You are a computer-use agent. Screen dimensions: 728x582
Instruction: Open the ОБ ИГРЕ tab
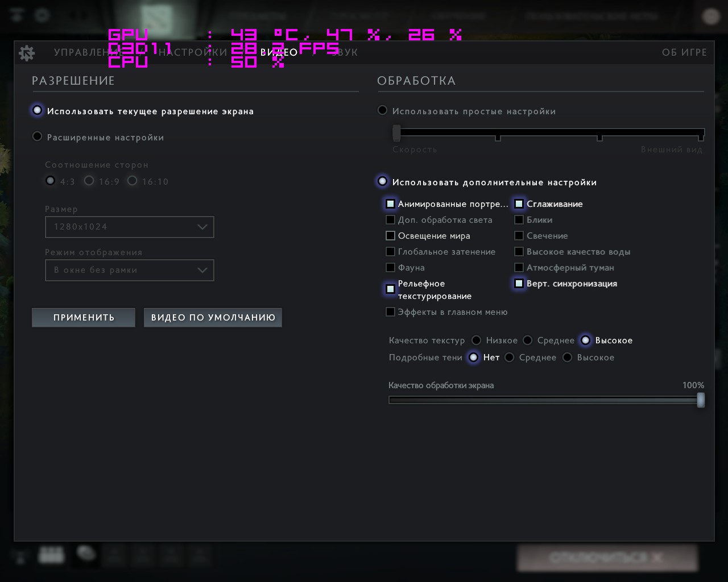coord(684,52)
